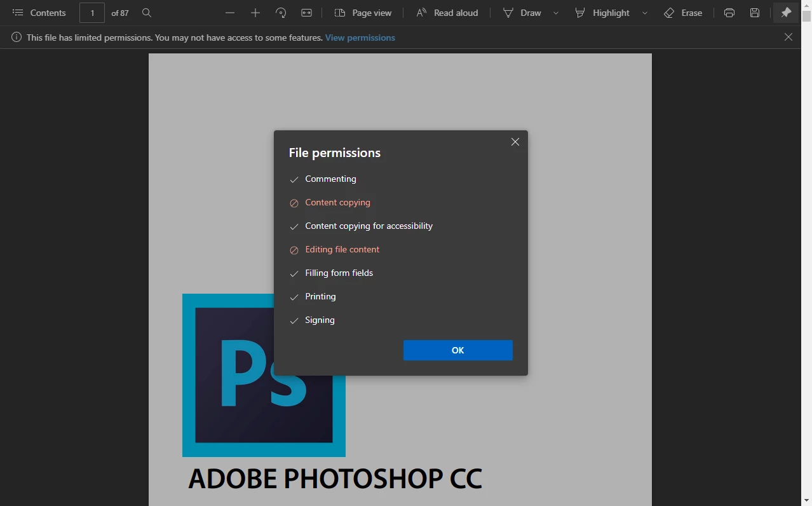Select the Highlight tool

[602, 13]
